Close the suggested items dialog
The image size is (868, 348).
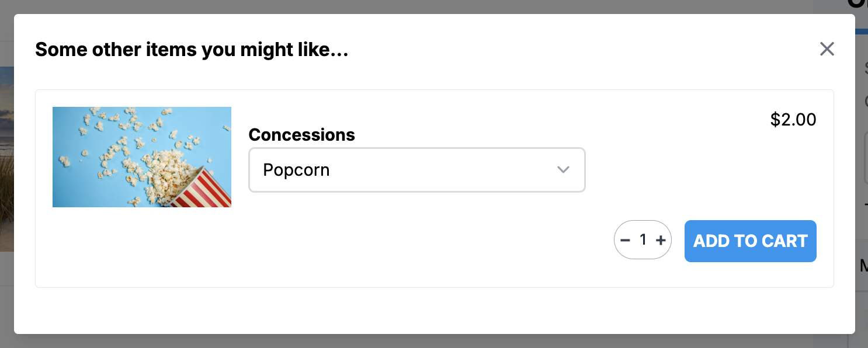point(827,49)
